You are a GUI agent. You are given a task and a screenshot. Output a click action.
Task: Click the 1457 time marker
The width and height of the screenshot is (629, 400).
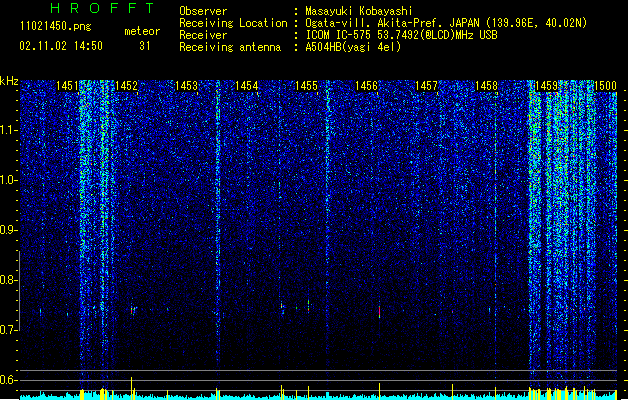pyautogui.click(x=426, y=86)
